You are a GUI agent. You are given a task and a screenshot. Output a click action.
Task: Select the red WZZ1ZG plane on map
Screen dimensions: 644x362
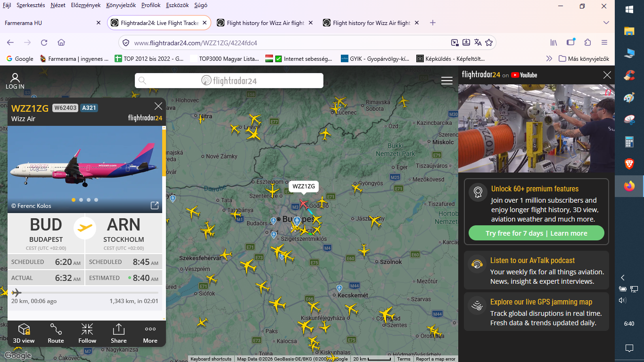coord(303,204)
